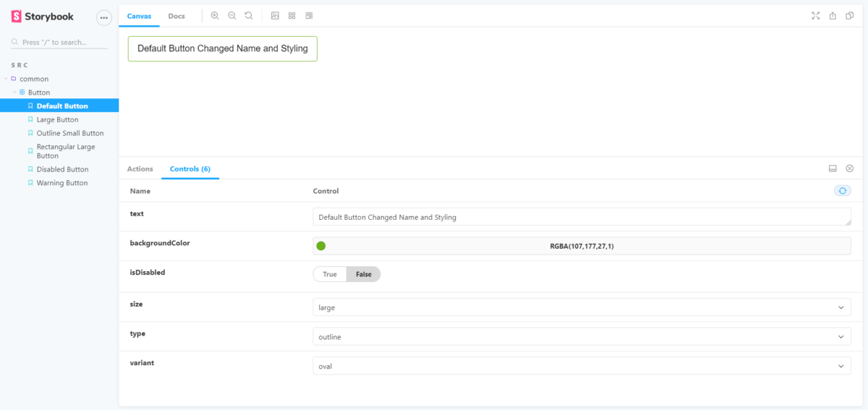Focus the sidebar search field
Viewport: 868px width, 410px height.
pos(59,43)
